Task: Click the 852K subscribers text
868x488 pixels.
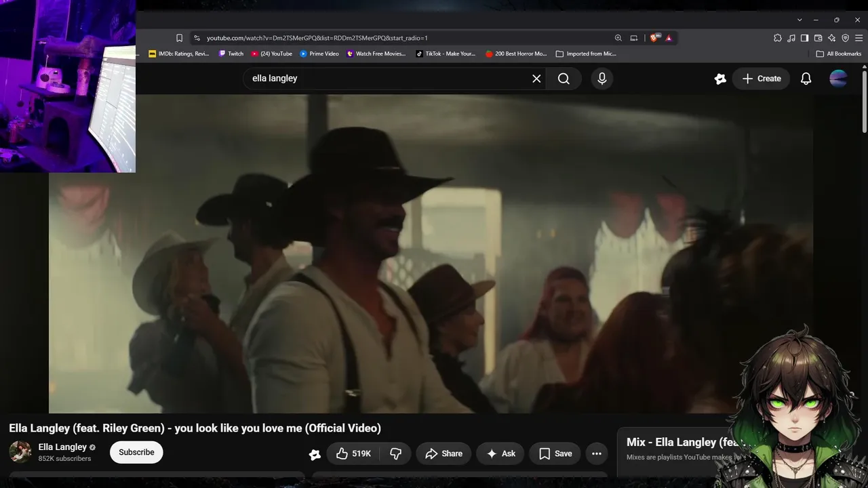Action: (64, 459)
